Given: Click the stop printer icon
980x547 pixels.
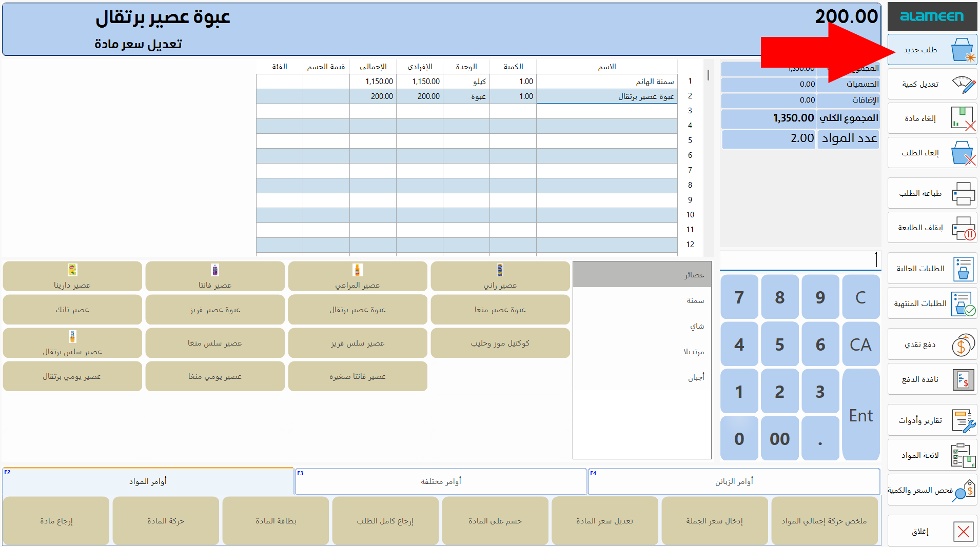Looking at the screenshot, I should click(x=963, y=228).
